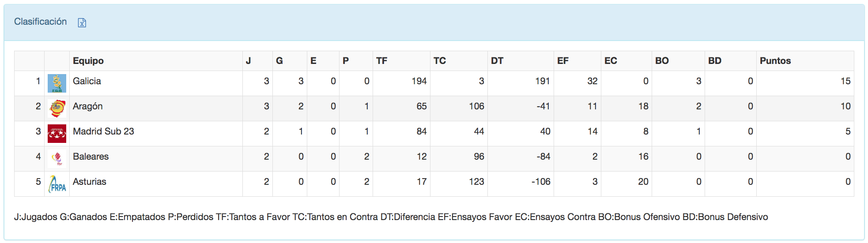Screen dimensions: 868x243
Task: Click the Asturias team name
Action: [x=90, y=182]
